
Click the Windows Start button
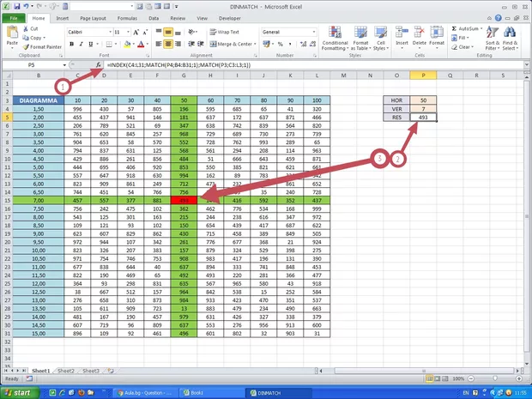click(20, 392)
